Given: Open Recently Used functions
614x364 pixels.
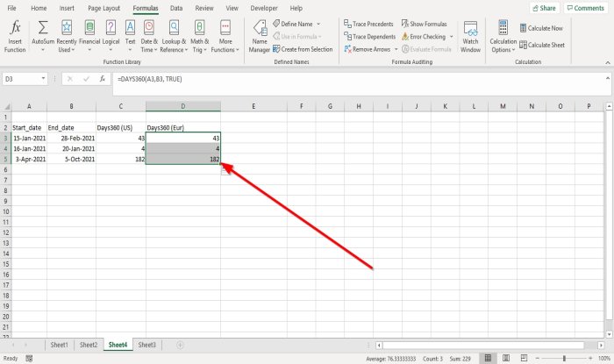Looking at the screenshot, I should tap(67, 37).
